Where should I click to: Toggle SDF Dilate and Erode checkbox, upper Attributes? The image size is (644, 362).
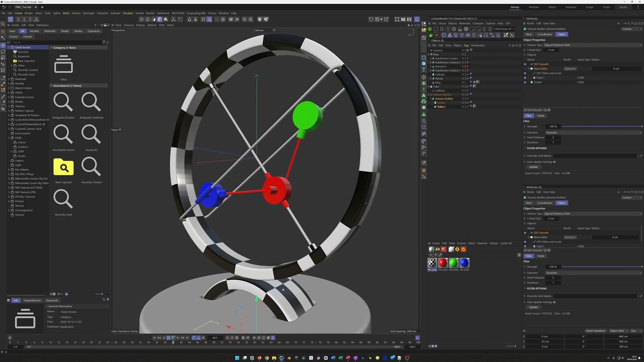pyautogui.click(x=525, y=73)
